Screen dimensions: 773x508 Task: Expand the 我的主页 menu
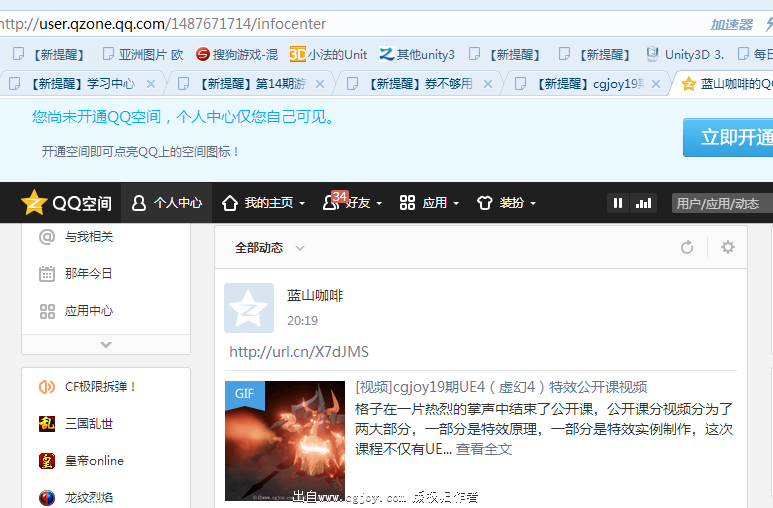263,203
